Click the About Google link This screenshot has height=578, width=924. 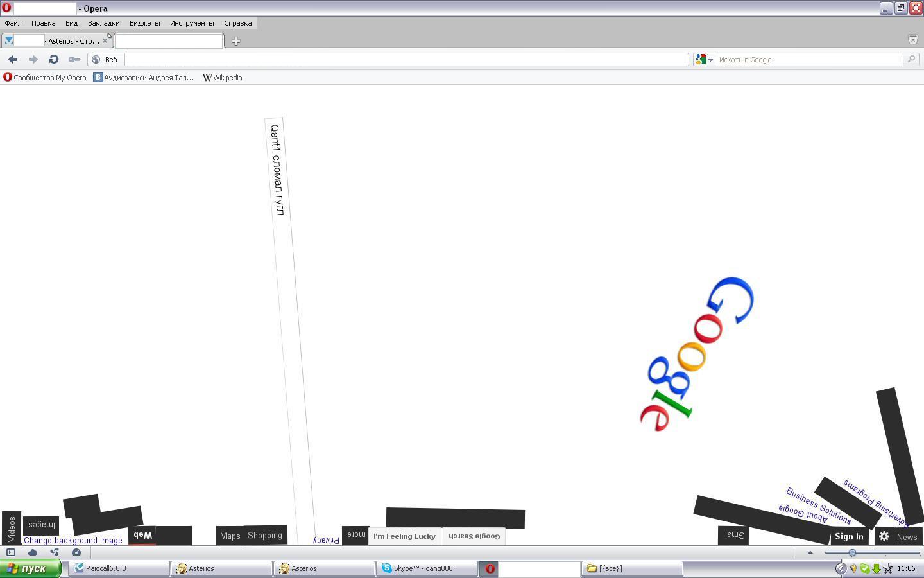(803, 514)
